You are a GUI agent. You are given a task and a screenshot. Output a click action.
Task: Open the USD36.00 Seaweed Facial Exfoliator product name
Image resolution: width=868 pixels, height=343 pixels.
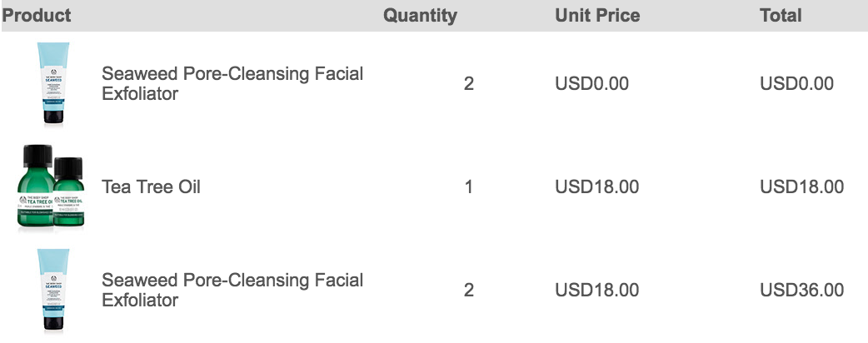pos(232,290)
